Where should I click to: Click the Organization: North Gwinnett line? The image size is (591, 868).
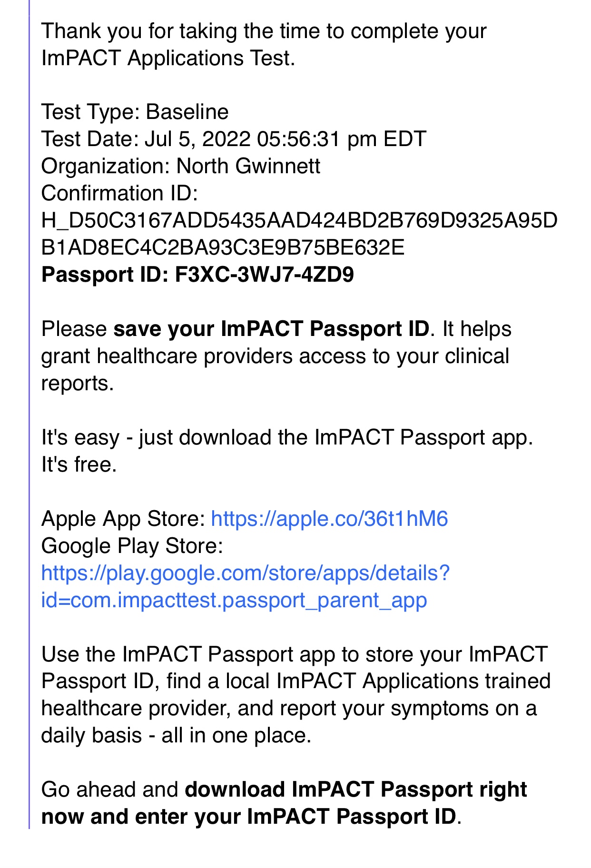click(181, 167)
